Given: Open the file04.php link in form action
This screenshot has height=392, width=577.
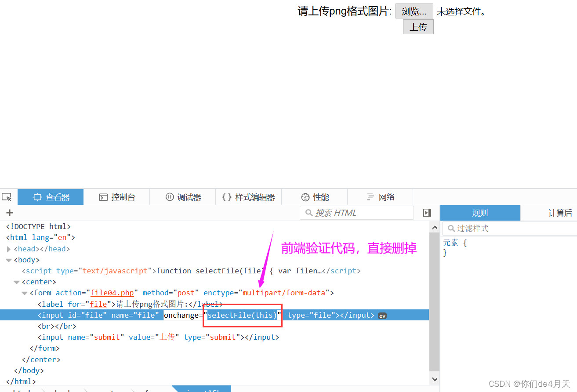Looking at the screenshot, I should pos(112,293).
